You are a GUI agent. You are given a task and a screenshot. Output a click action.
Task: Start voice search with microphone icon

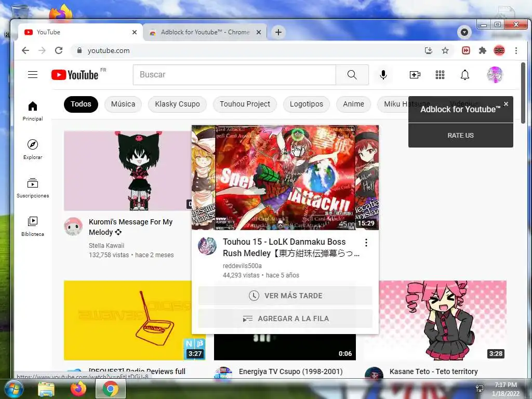pyautogui.click(x=383, y=75)
